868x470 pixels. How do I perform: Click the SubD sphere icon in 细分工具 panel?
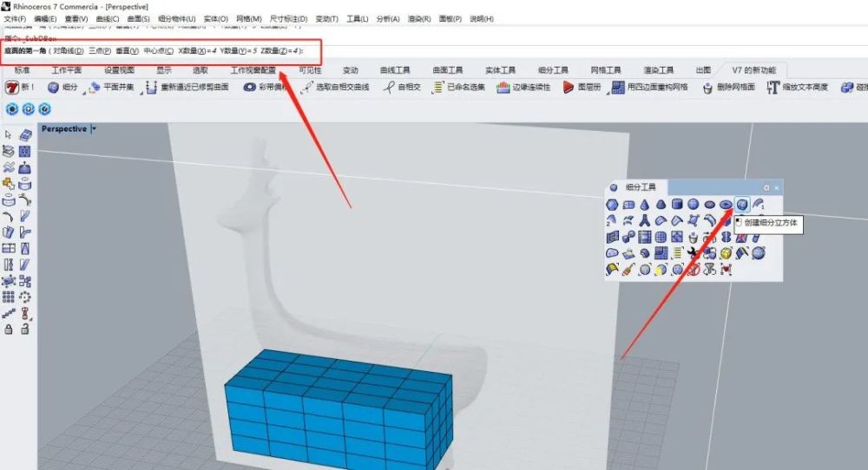click(x=693, y=204)
